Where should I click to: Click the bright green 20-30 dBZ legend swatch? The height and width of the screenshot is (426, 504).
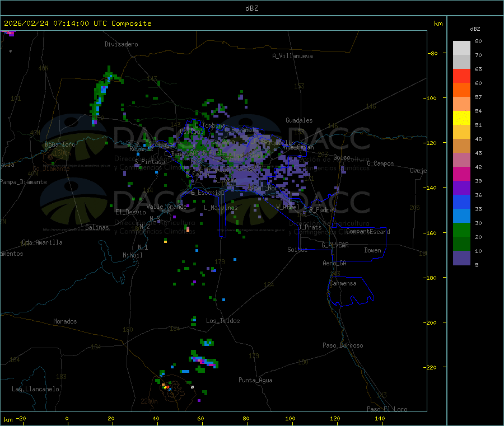coord(461,230)
